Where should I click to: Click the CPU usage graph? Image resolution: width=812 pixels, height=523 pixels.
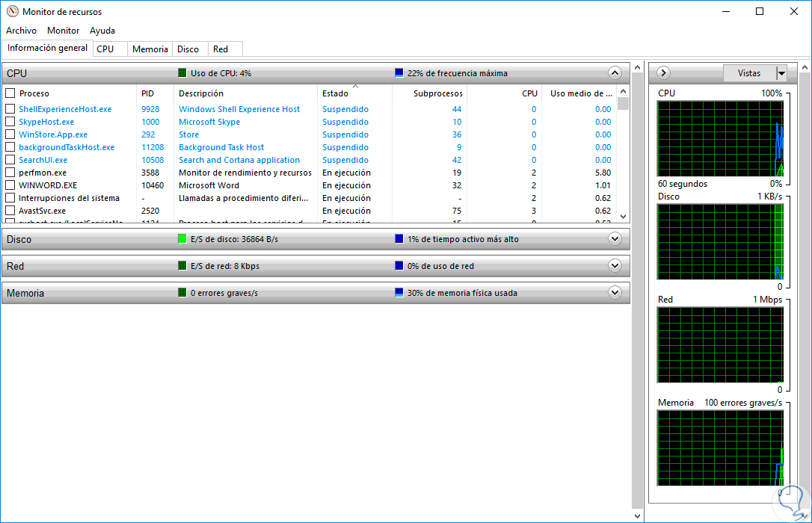pyautogui.click(x=720, y=139)
